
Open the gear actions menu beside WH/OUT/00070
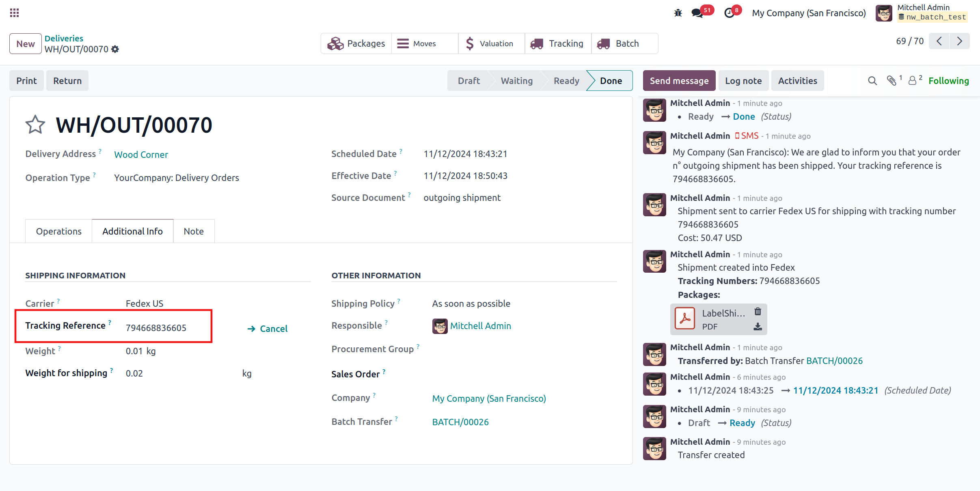pos(115,49)
